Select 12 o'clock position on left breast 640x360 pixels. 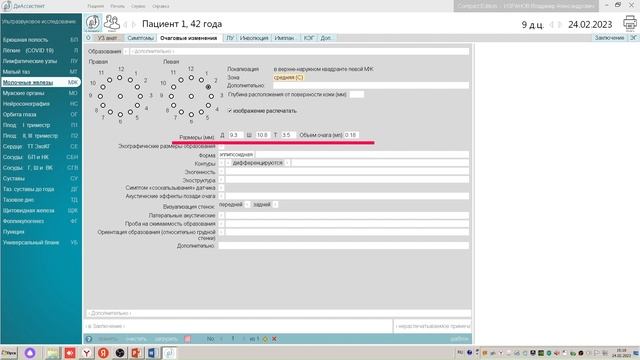coord(191,78)
